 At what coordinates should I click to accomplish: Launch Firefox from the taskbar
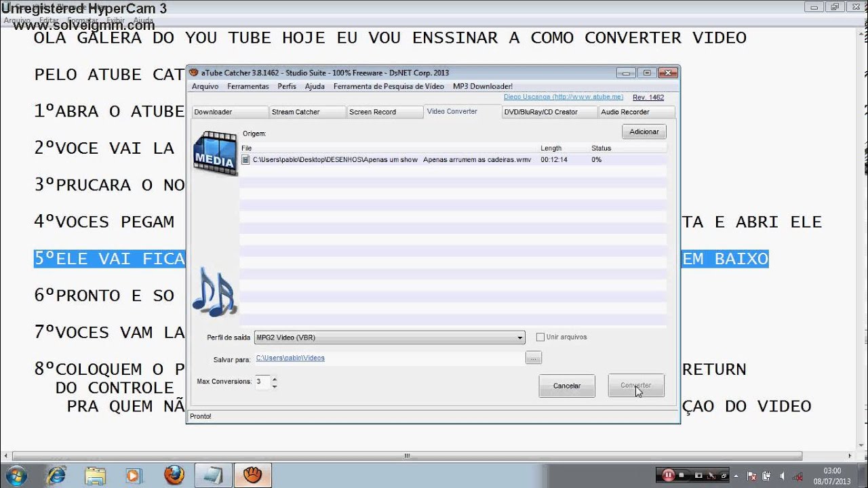coord(174,475)
